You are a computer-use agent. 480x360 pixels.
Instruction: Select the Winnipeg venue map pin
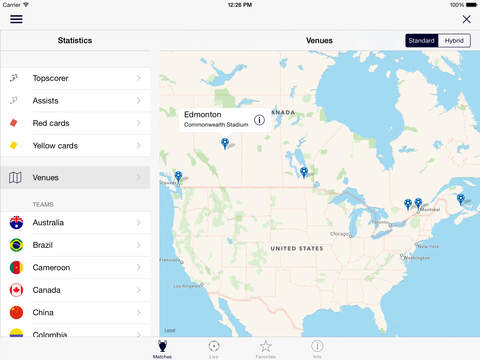pyautogui.click(x=304, y=172)
